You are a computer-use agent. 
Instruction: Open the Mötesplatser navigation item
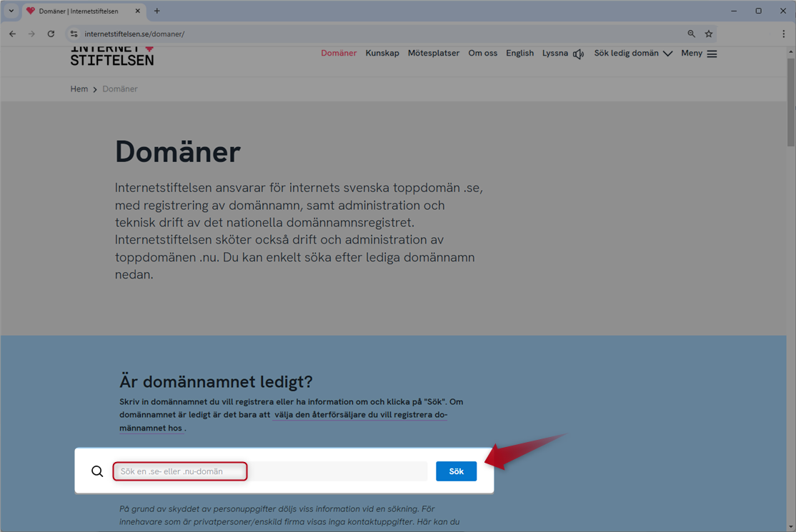(433, 53)
